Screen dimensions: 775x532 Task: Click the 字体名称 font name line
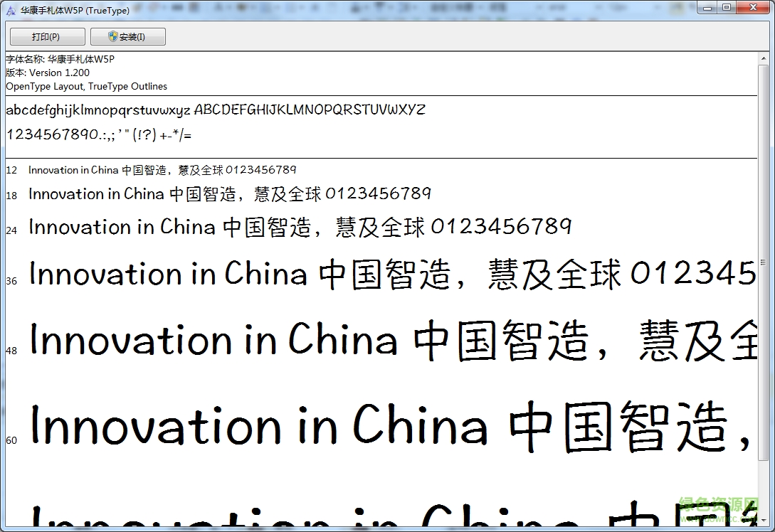point(60,59)
